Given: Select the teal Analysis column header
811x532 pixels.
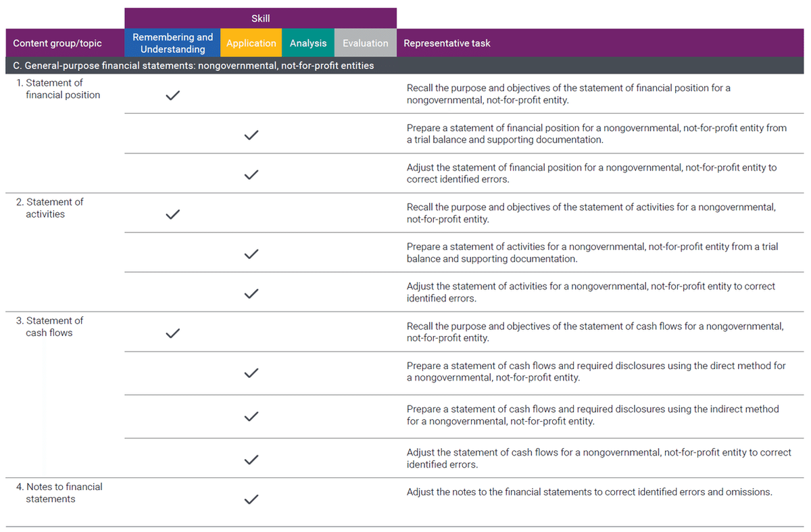Looking at the screenshot, I should [x=308, y=43].
